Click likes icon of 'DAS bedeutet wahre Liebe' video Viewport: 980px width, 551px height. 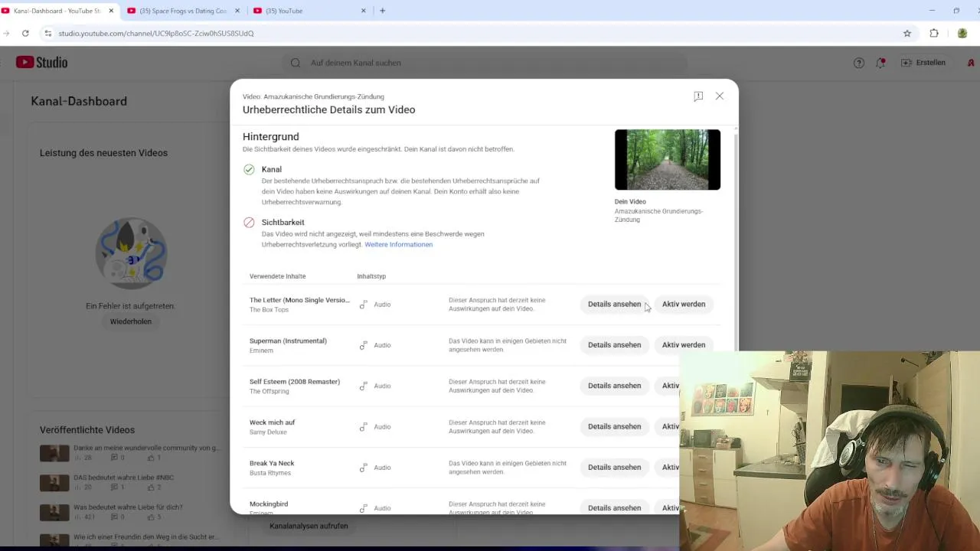[x=151, y=487]
